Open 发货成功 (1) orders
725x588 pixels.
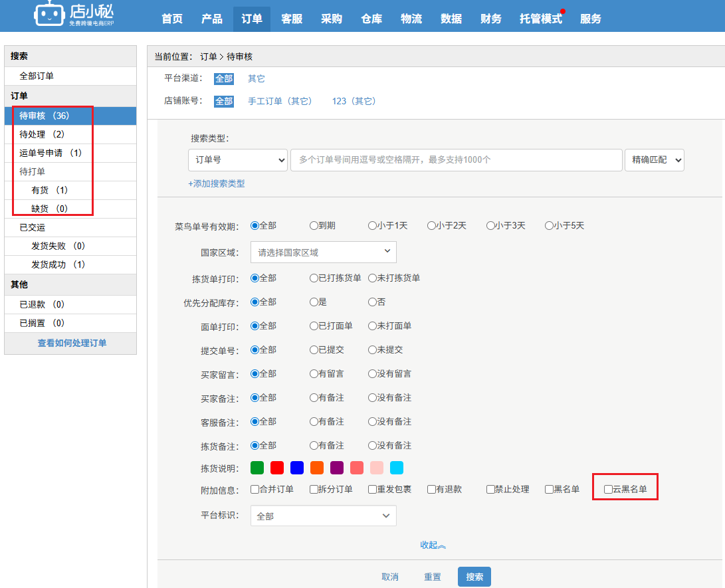pyautogui.click(x=70, y=264)
